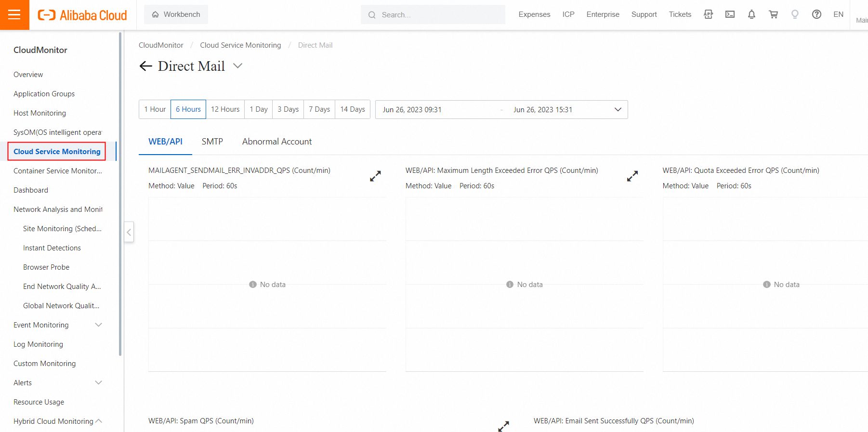
Task: Open the API developer tools icon
Action: tap(708, 14)
